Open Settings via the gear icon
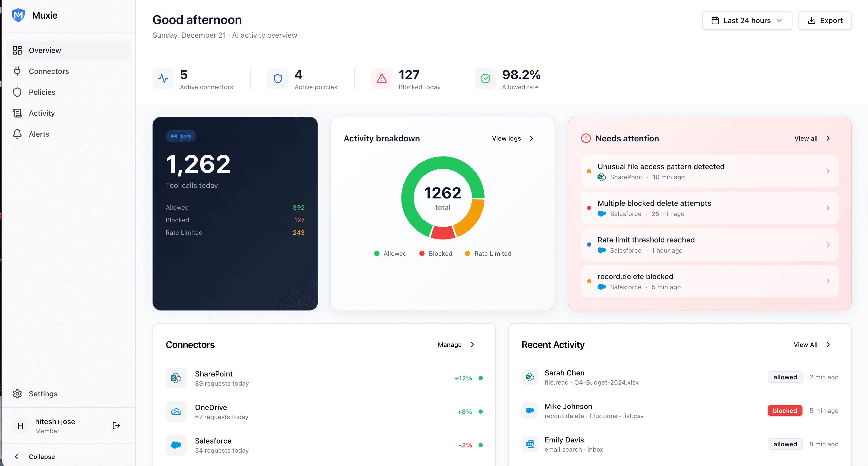The image size is (868, 466). pos(17,393)
